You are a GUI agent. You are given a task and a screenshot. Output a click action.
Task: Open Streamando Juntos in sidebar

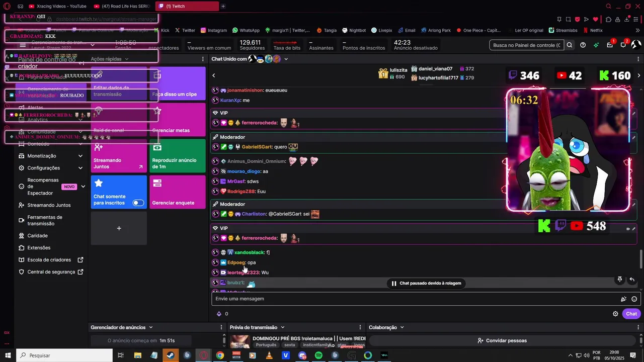point(49,205)
